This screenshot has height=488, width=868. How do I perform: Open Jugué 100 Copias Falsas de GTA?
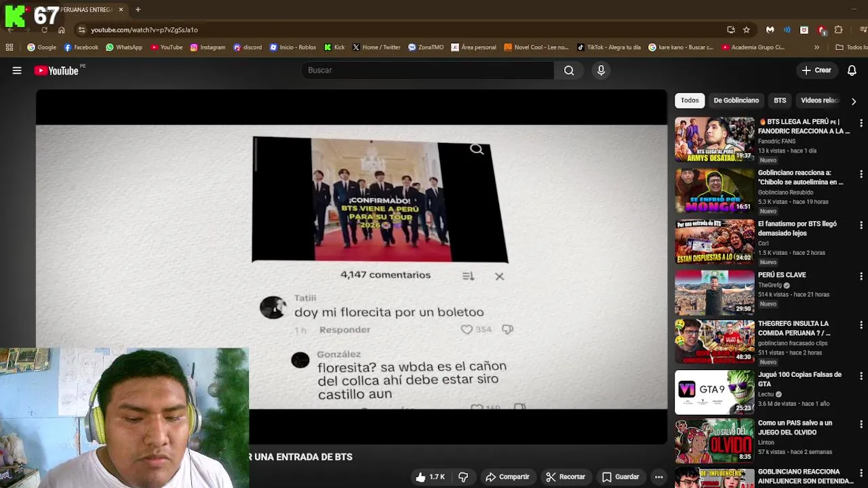[800, 379]
